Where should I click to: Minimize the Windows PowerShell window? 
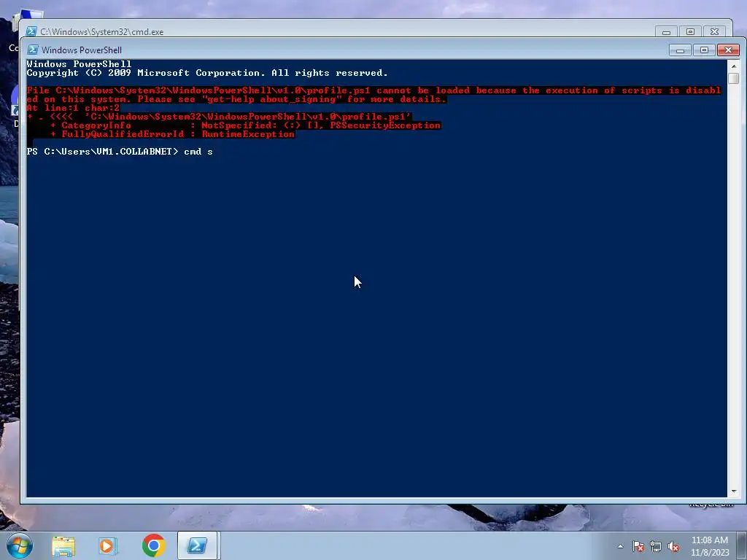tap(680, 50)
